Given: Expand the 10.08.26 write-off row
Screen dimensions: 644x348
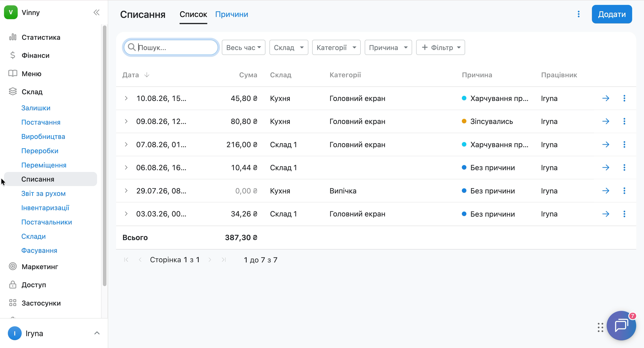Looking at the screenshot, I should pyautogui.click(x=126, y=98).
